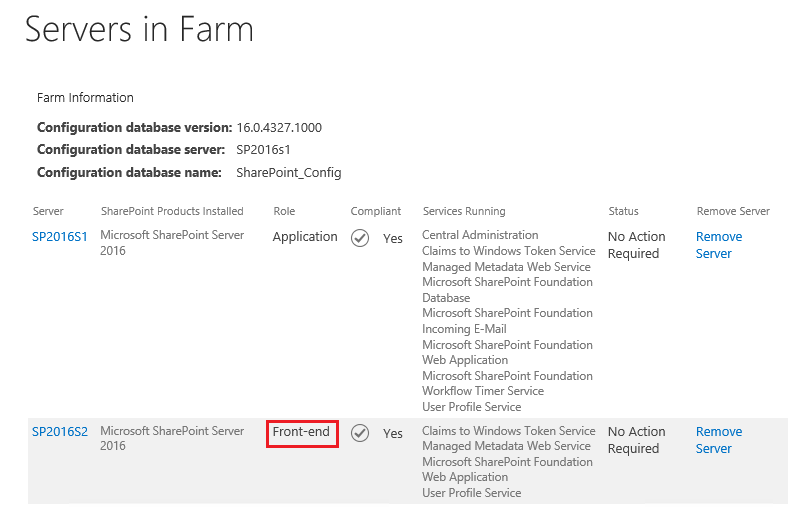Click Microsoft SharePoint Foundation Database service
The height and width of the screenshot is (519, 801).
click(507, 290)
